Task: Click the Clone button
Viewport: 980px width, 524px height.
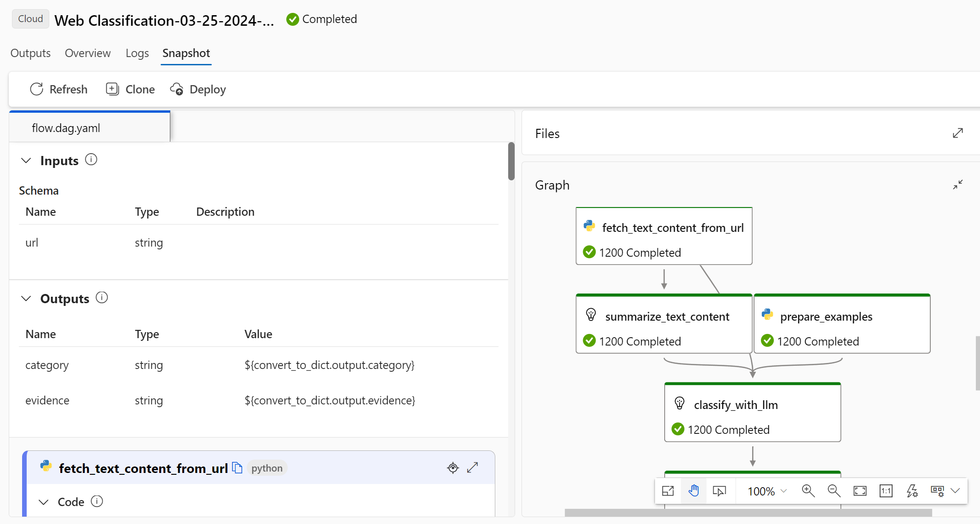Action: (x=130, y=89)
